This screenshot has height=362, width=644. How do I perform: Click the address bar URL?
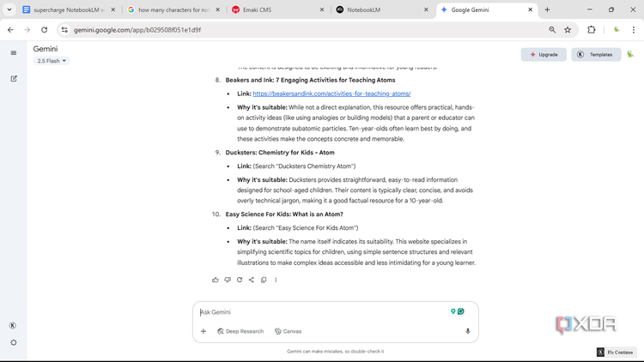[x=137, y=30]
